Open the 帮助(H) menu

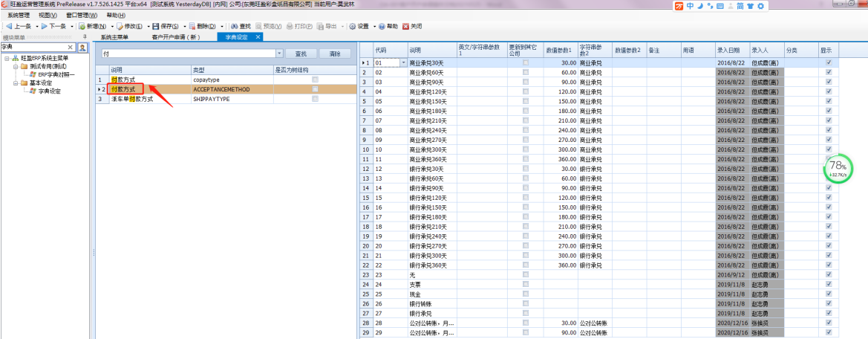click(x=116, y=15)
